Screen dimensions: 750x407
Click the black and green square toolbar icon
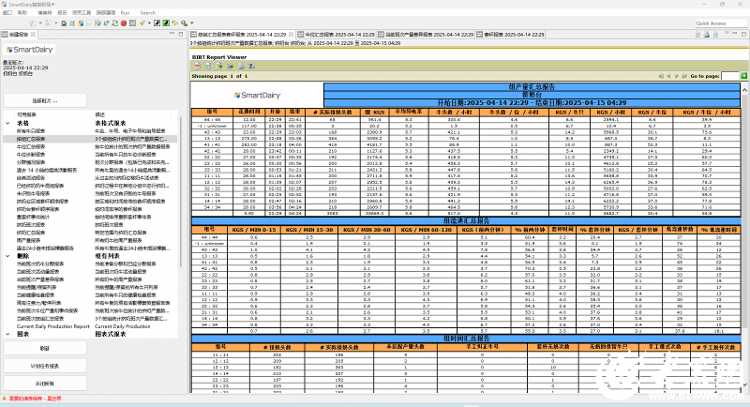click(166, 23)
